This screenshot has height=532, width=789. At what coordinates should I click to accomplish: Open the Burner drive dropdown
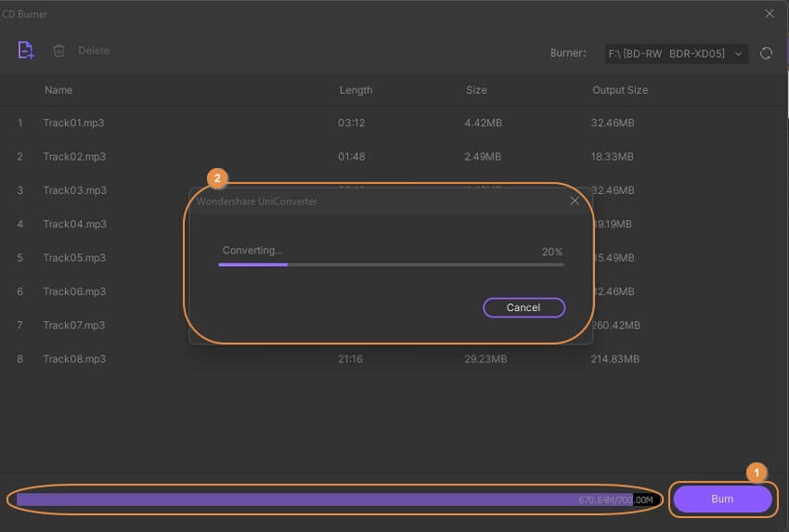tap(676, 54)
